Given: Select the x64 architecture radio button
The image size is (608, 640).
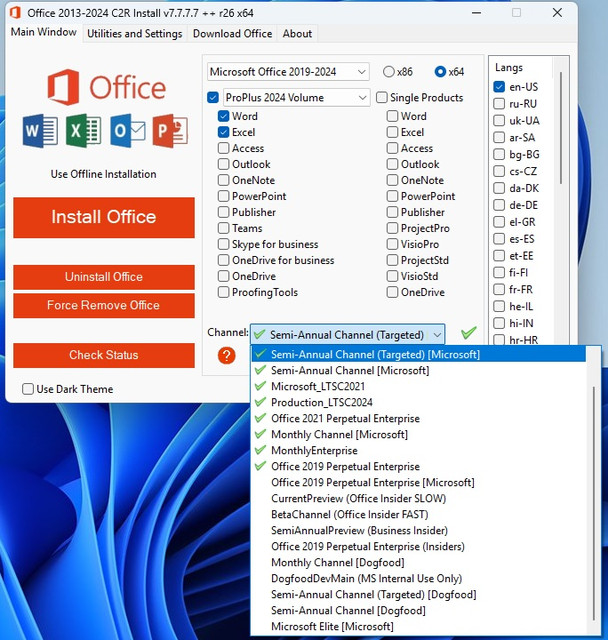Looking at the screenshot, I should tap(440, 72).
